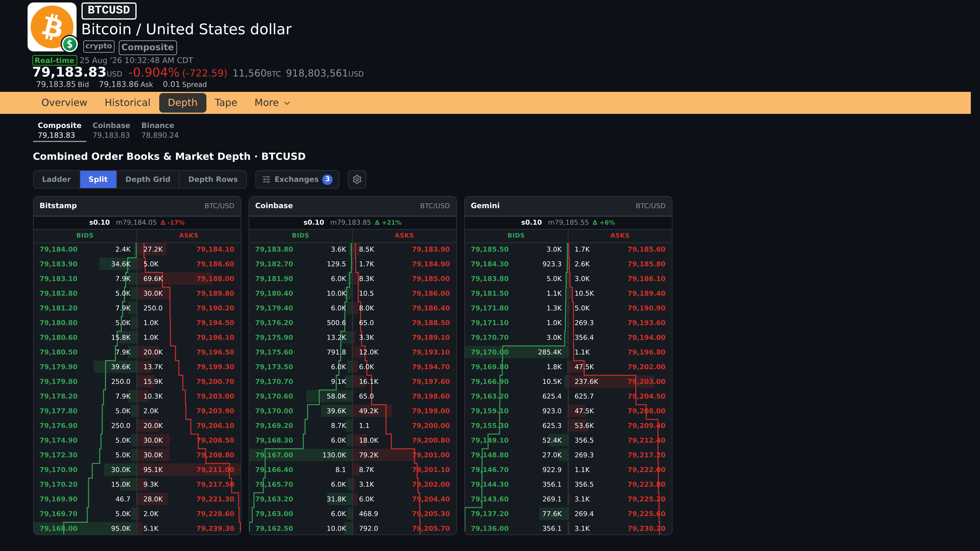This screenshot has width=980, height=551.
Task: Switch to the Historical tab
Action: click(x=127, y=103)
